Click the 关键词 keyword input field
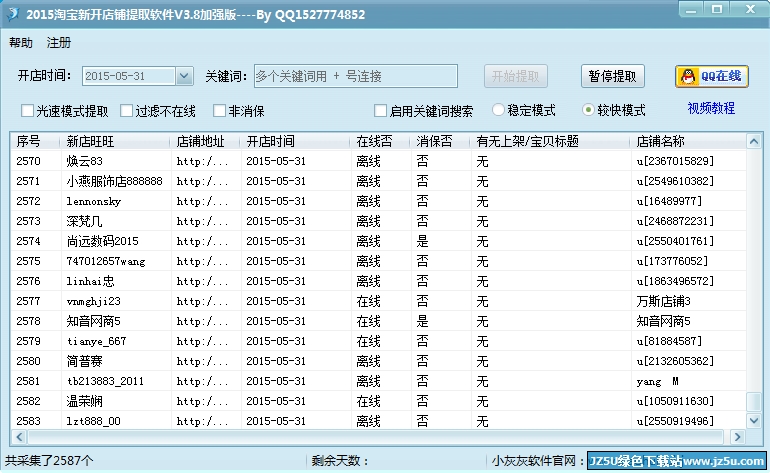Image resolution: width=770 pixels, height=473 pixels. [356, 76]
